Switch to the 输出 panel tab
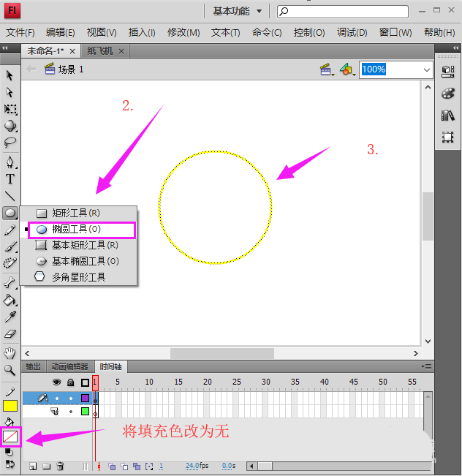 point(33,367)
